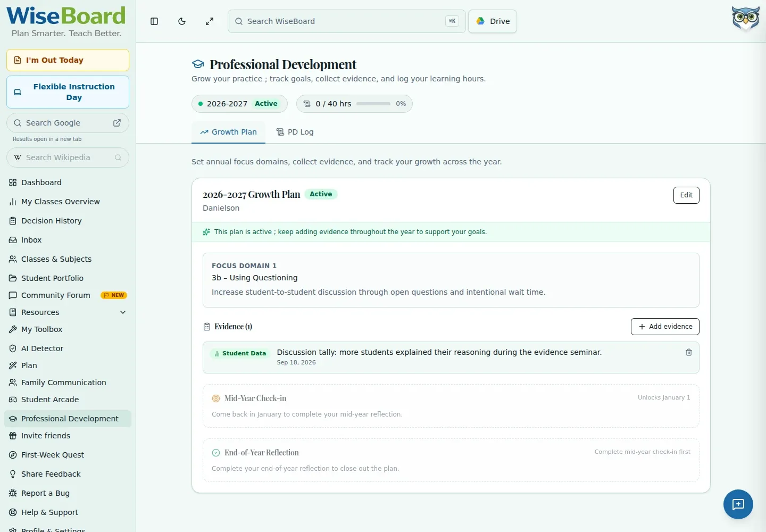Go to My Classes Overview

pyautogui.click(x=68, y=202)
